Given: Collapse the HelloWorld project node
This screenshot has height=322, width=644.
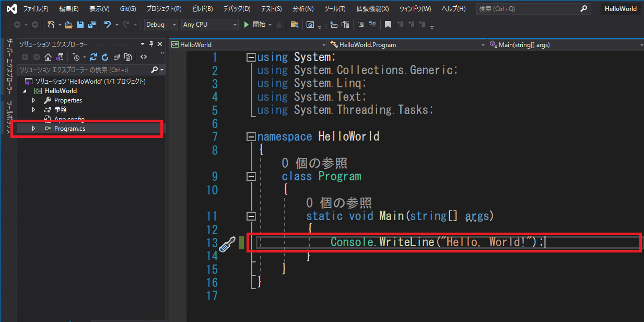Looking at the screenshot, I should point(25,91).
